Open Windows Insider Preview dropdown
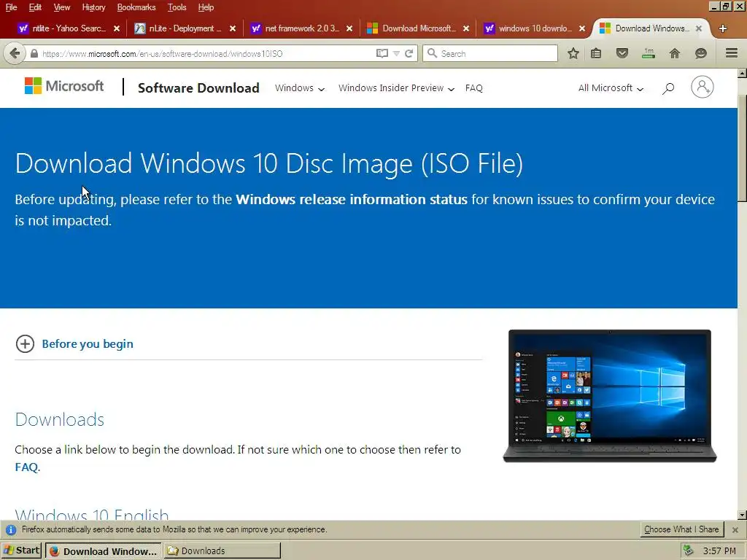Viewport: 747px width, 560px height. click(396, 88)
